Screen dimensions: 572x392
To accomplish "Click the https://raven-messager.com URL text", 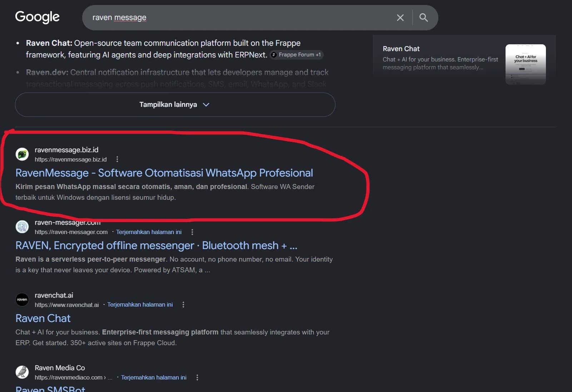I will click(71, 232).
